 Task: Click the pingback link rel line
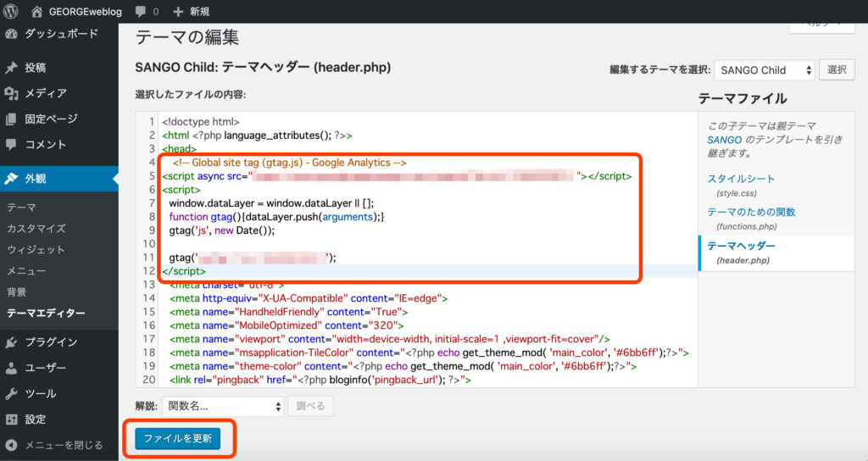[x=320, y=380]
